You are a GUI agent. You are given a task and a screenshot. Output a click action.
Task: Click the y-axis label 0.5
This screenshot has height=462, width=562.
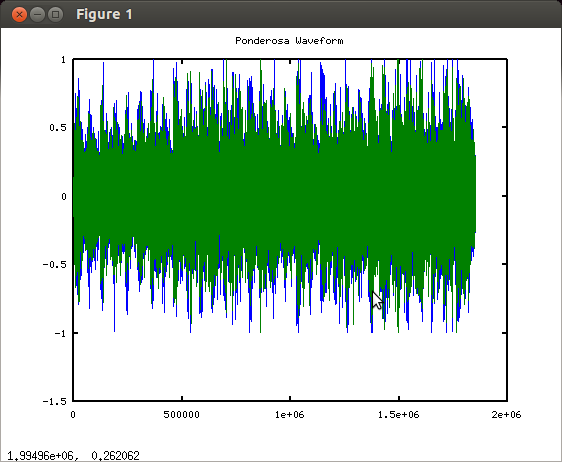(x=58, y=128)
